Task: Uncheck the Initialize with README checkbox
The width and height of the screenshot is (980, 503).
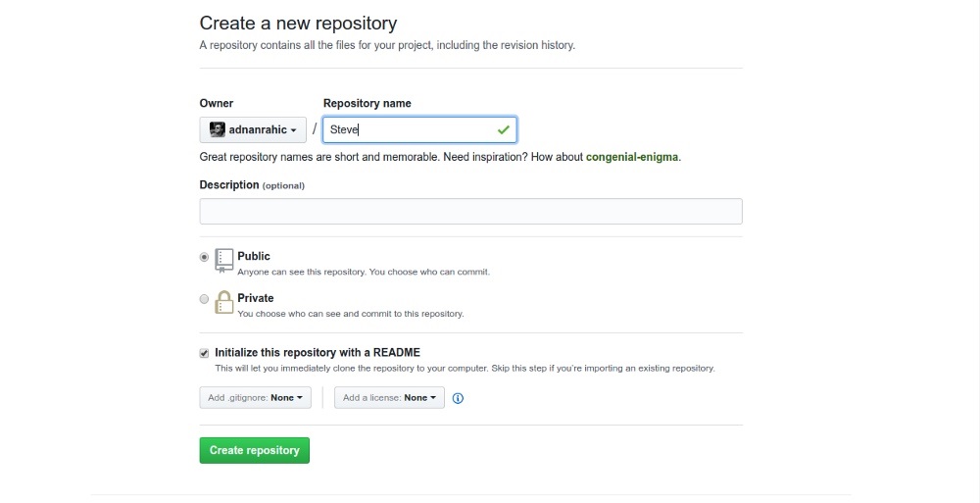Action: (x=204, y=353)
